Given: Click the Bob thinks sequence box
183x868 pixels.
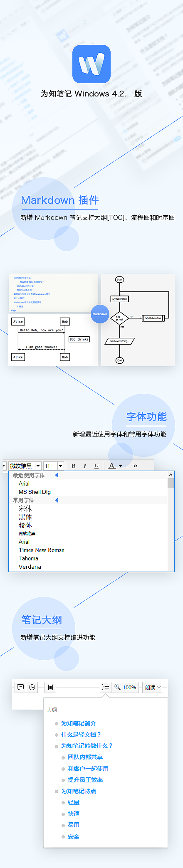Looking at the screenshot, I should [79, 339].
